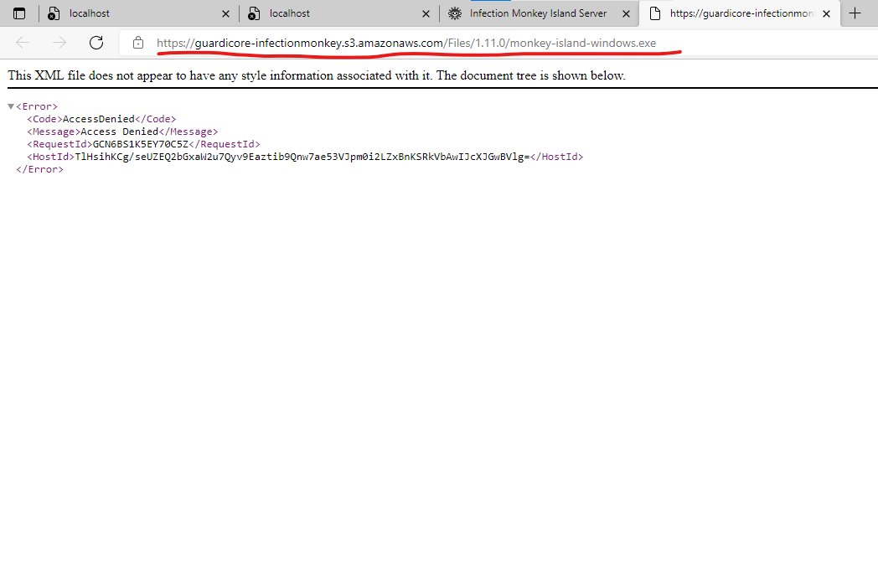
Task: View site information lock icon
Action: point(137,43)
